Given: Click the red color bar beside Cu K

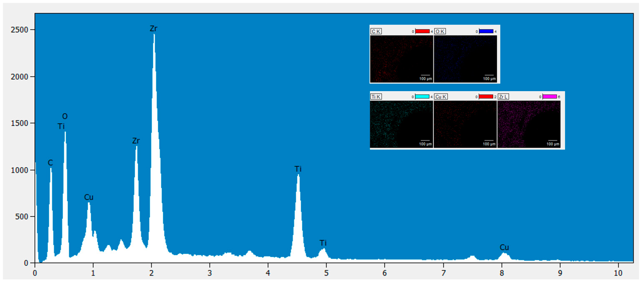Looking at the screenshot, I should point(486,97).
